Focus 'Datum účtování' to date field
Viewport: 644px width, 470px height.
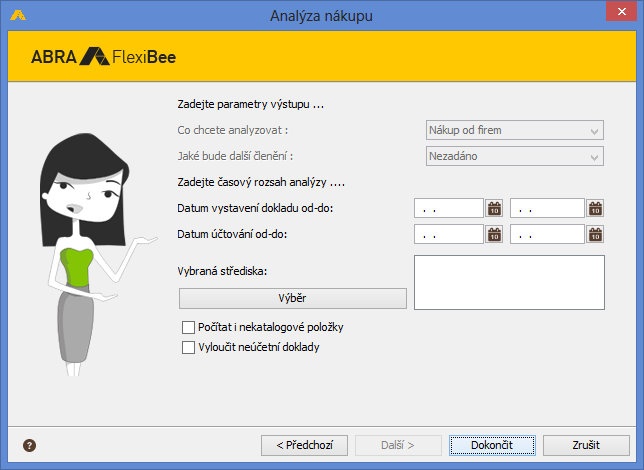pyautogui.click(x=547, y=234)
